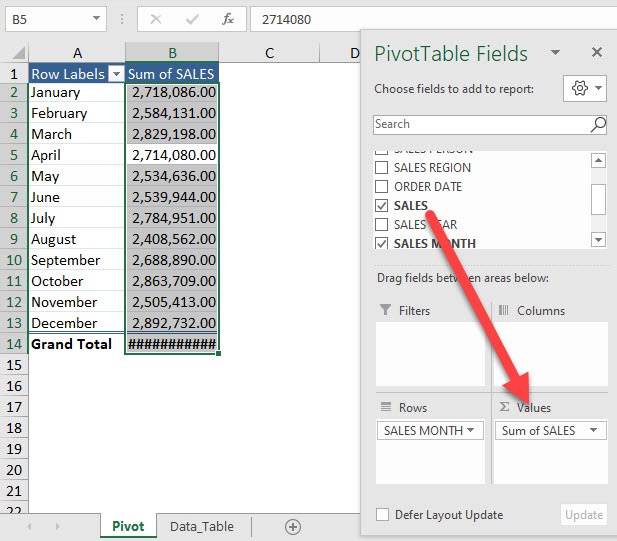
Task: Expand Sum of SALES options in Values
Action: tap(594, 430)
